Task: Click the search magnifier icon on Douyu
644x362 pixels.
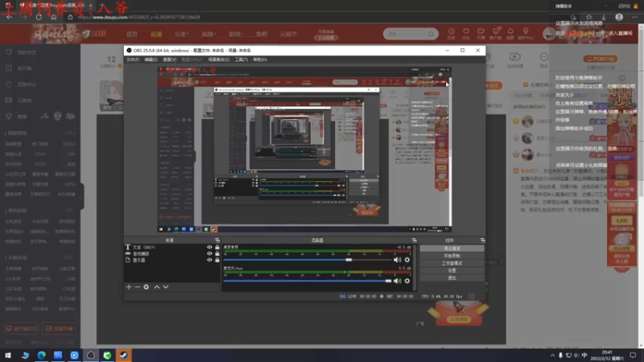Action: [431, 34]
